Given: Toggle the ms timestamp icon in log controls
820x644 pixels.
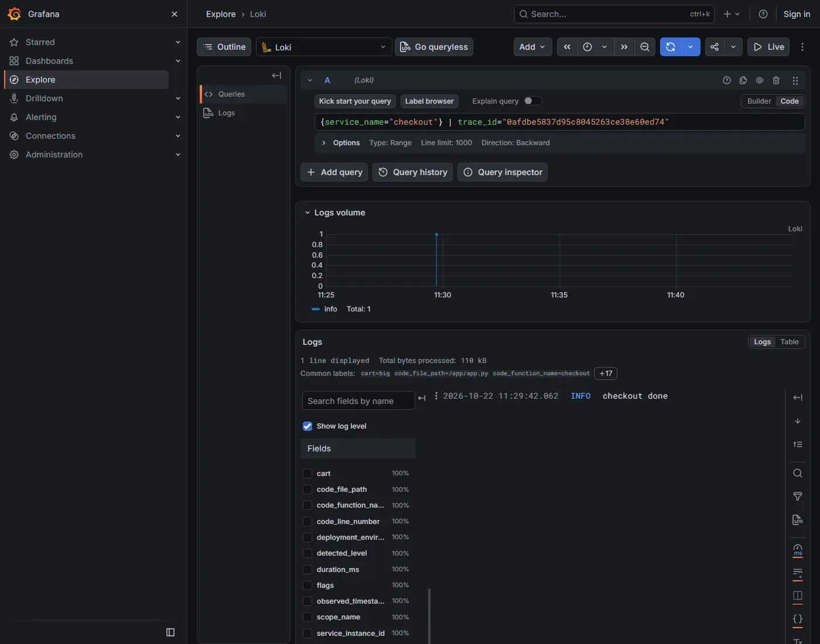Looking at the screenshot, I should click(x=798, y=550).
